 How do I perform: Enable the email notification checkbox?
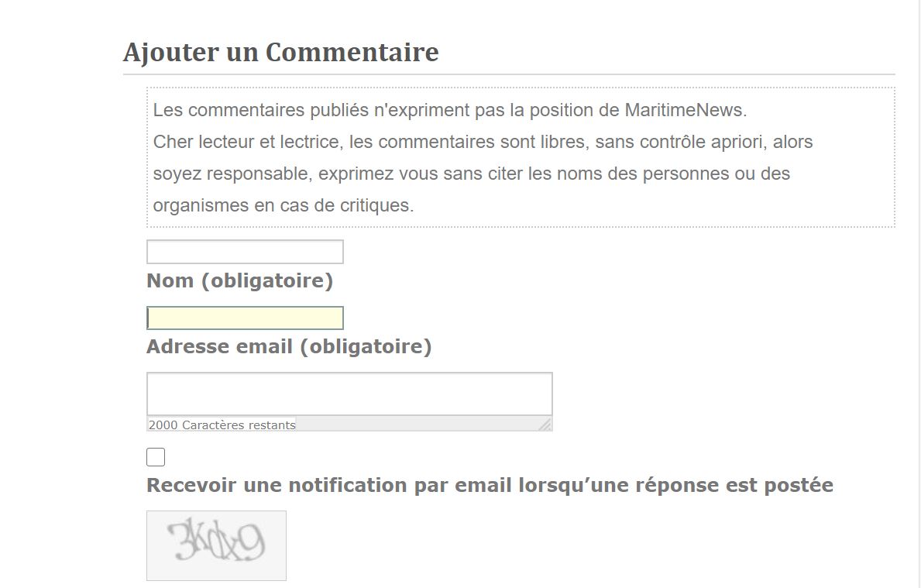coord(156,458)
